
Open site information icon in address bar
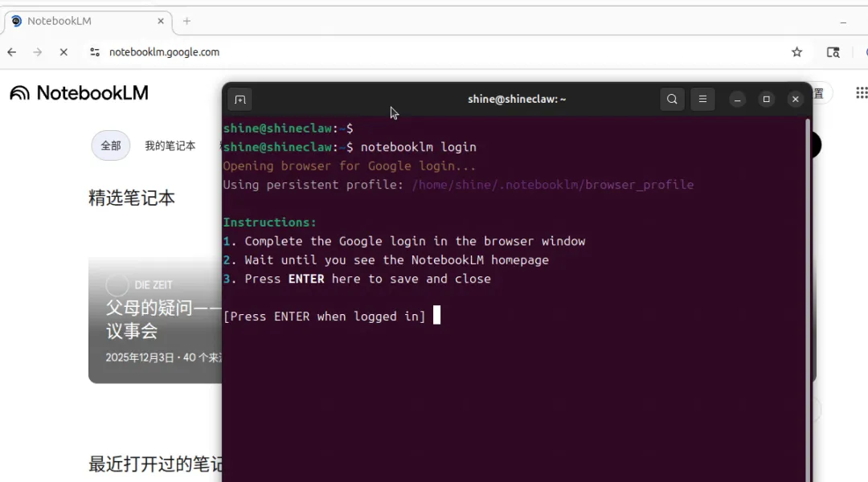pyautogui.click(x=95, y=52)
